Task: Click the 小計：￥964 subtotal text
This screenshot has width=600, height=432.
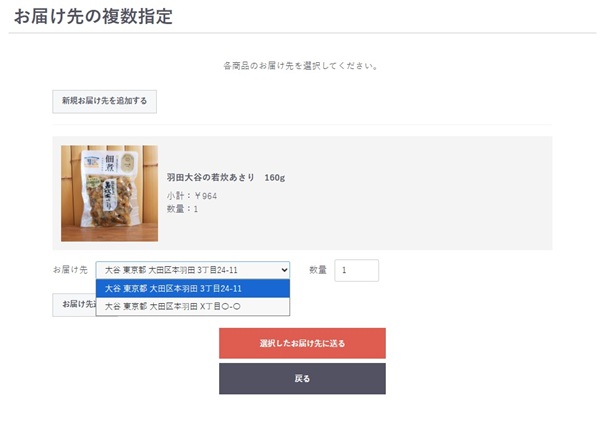Action: pyautogui.click(x=191, y=196)
